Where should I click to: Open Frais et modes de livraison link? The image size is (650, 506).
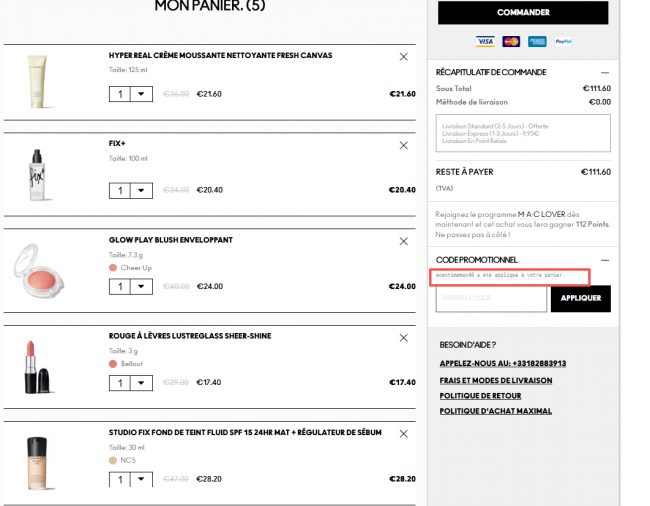coord(495,380)
